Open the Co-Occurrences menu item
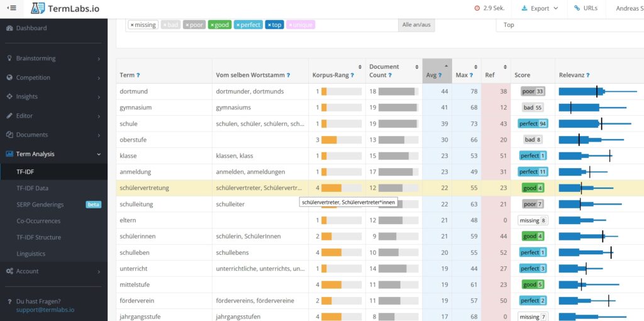644x321 pixels. point(54,221)
